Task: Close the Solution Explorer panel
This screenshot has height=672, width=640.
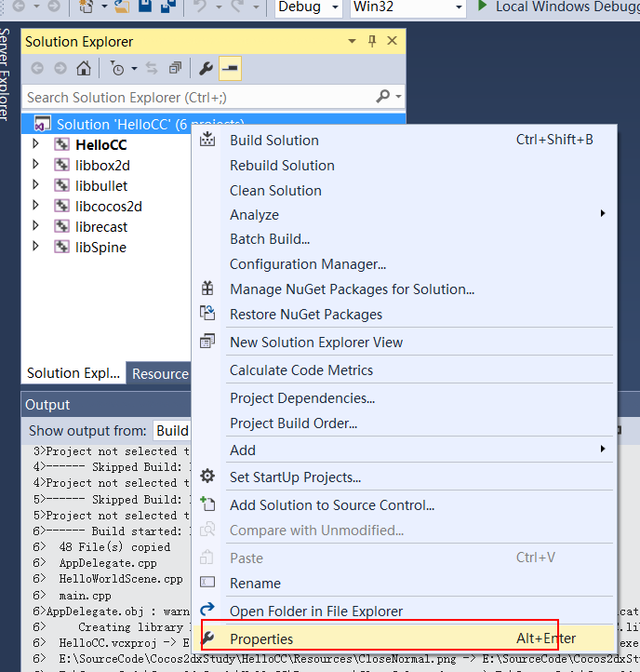Action: [x=392, y=41]
